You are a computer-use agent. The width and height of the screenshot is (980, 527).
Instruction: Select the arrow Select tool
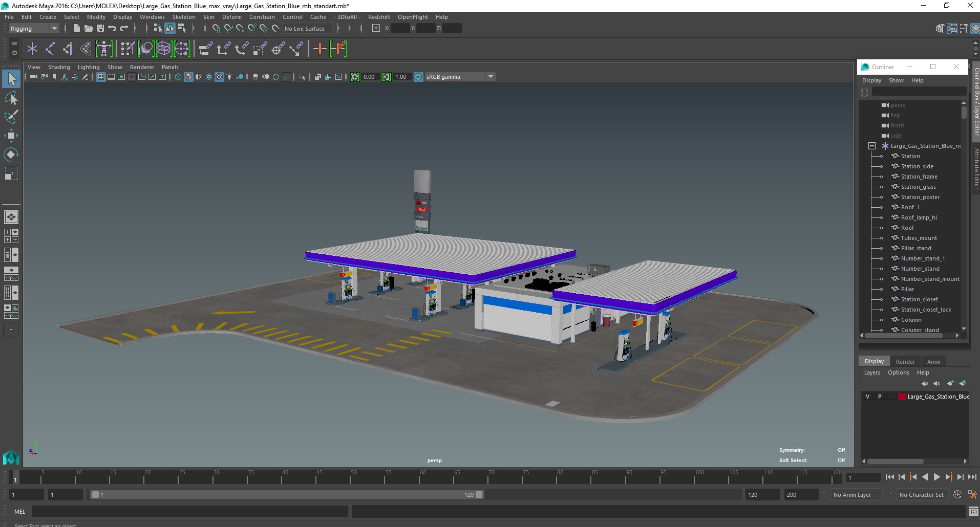[x=11, y=78]
